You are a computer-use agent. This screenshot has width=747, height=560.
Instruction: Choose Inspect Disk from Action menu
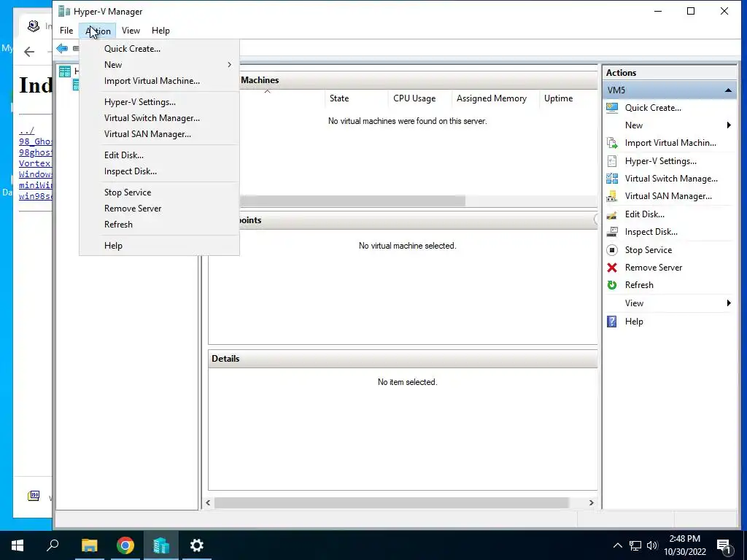point(159,171)
